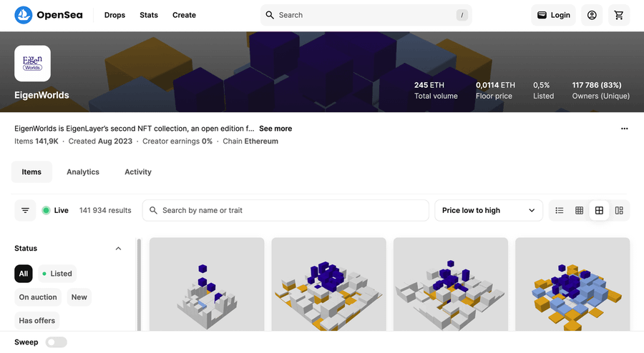The height and width of the screenshot is (353, 644).
Task: Click the Login button
Action: (554, 15)
